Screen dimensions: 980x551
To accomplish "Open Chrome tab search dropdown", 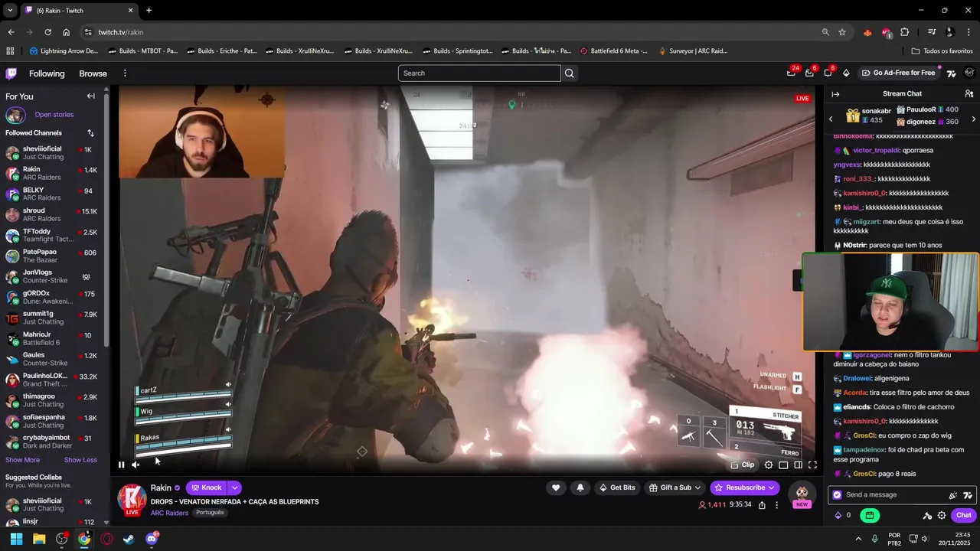I will pos(10,11).
